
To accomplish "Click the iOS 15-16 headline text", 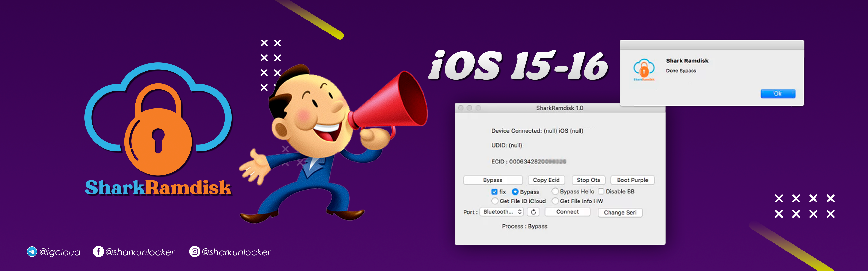I will click(x=518, y=65).
